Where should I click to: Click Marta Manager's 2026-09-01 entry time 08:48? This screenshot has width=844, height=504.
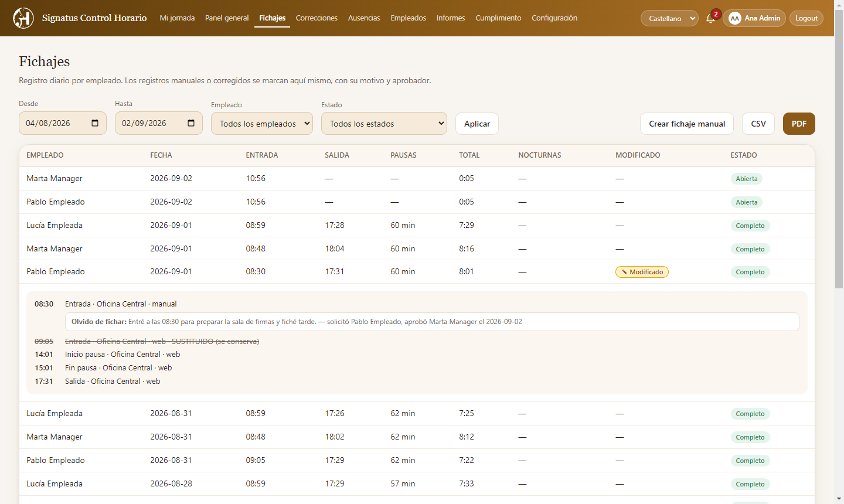(256, 248)
